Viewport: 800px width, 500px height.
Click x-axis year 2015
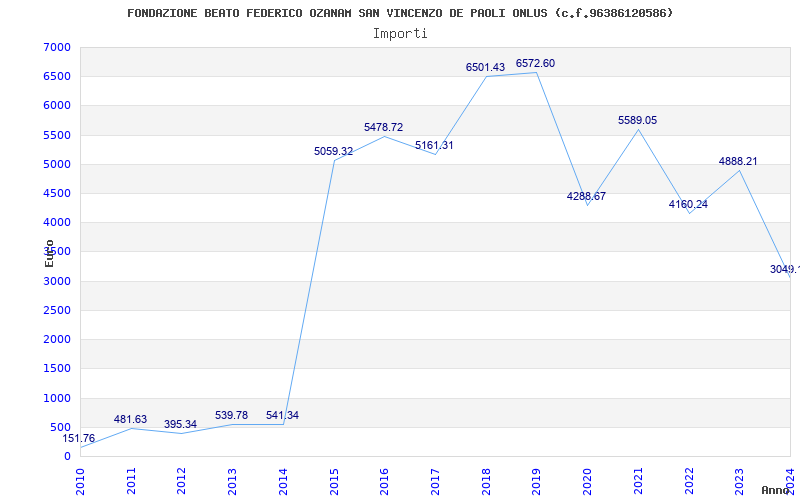(334, 481)
